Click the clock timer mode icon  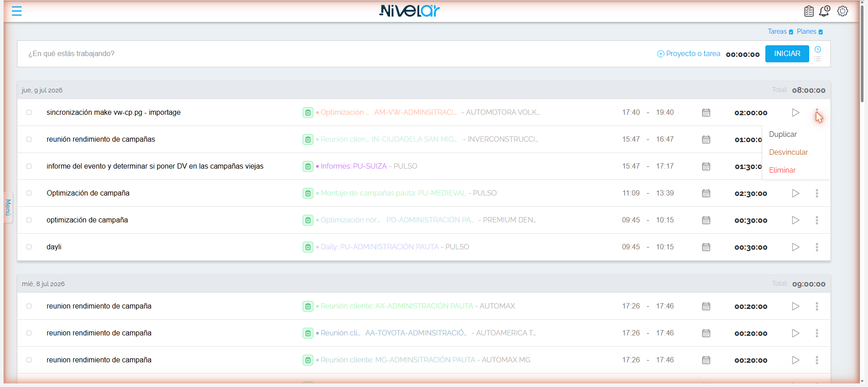click(x=818, y=49)
